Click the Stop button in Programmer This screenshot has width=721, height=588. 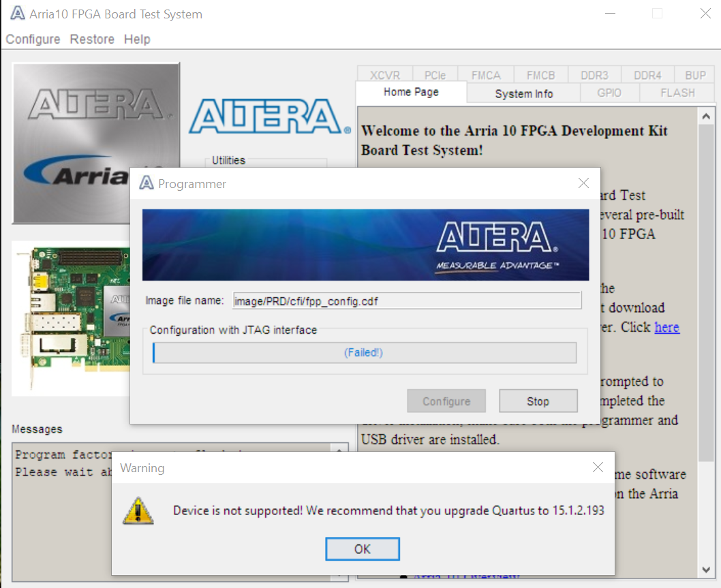pos(538,401)
